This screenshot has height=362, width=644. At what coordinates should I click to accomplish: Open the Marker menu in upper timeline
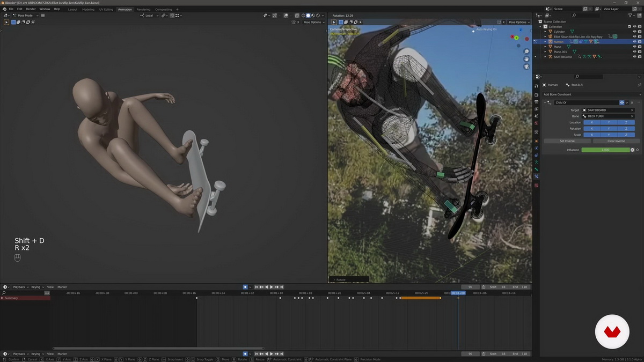point(62,287)
